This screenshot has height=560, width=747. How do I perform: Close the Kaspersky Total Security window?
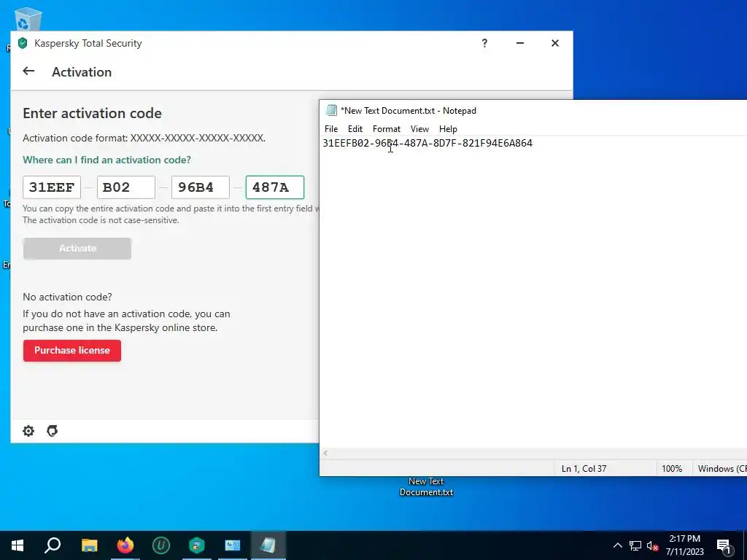click(555, 43)
